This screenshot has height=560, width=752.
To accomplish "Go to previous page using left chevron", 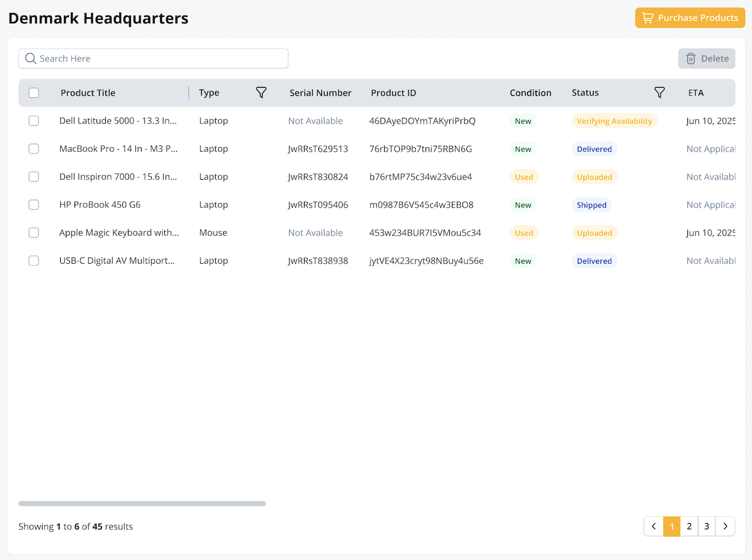I will [x=654, y=526].
